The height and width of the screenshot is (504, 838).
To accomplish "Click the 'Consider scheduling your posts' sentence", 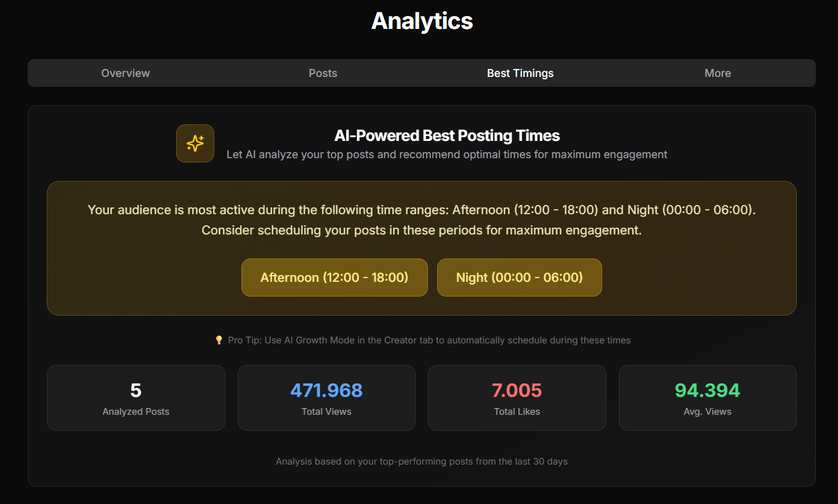I will (x=422, y=231).
